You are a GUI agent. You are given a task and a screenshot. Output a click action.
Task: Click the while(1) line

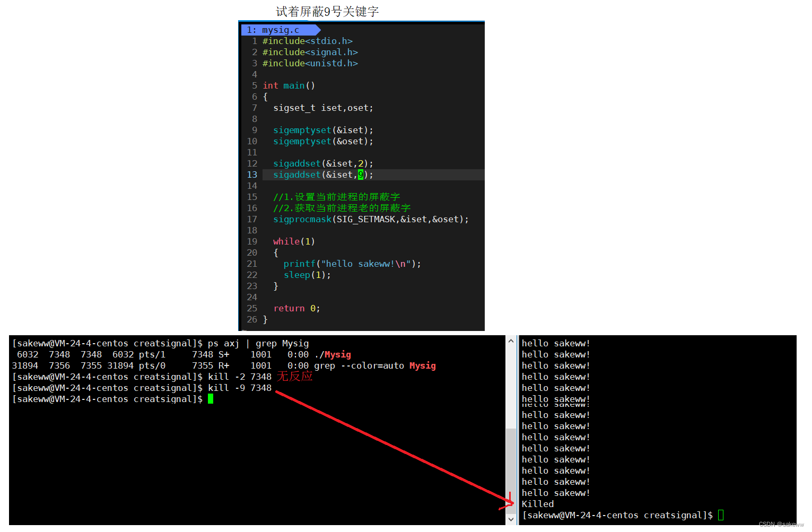pyautogui.click(x=294, y=241)
